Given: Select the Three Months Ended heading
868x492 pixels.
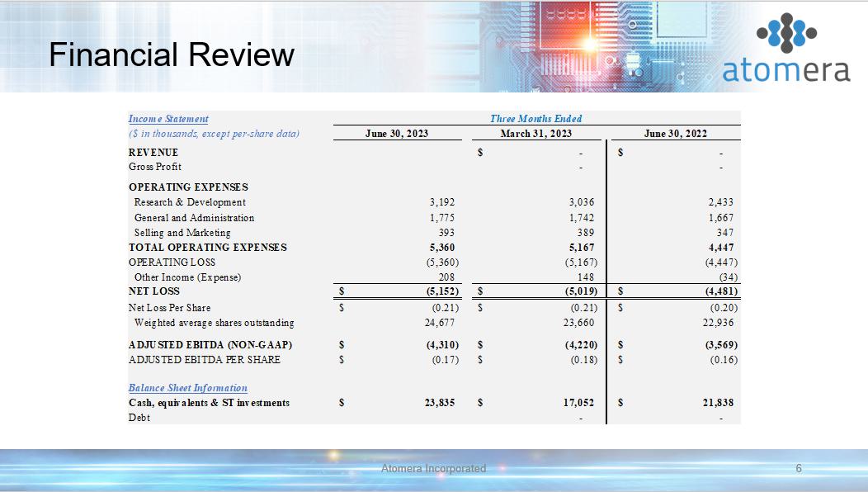Looking at the screenshot, I should pos(535,119).
